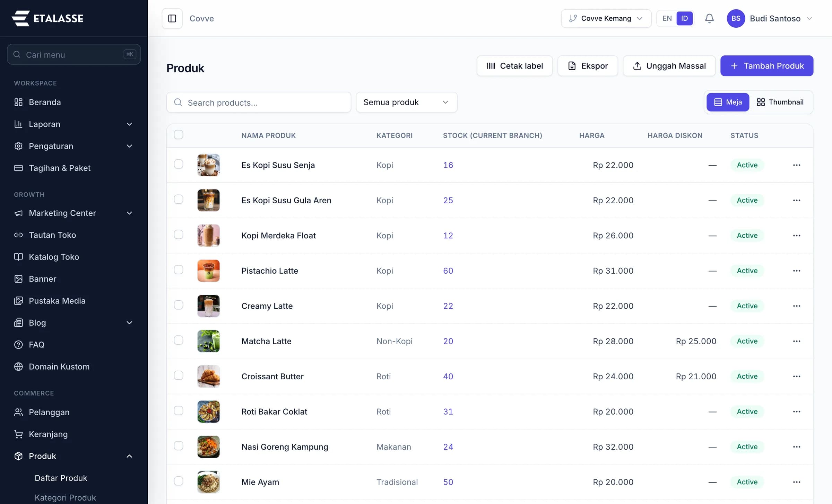This screenshot has width=832, height=504.
Task: Open the Covve Kemang branch selector
Action: pos(606,18)
